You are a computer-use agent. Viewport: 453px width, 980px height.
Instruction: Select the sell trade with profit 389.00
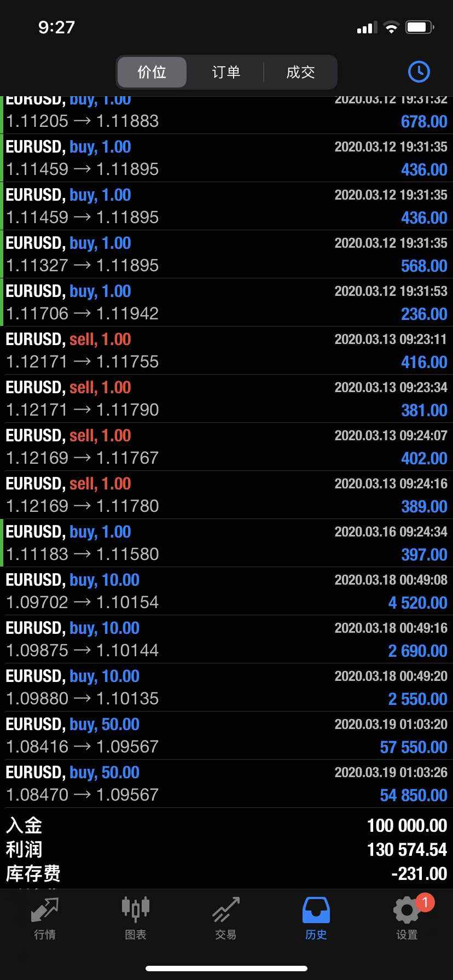(226, 495)
